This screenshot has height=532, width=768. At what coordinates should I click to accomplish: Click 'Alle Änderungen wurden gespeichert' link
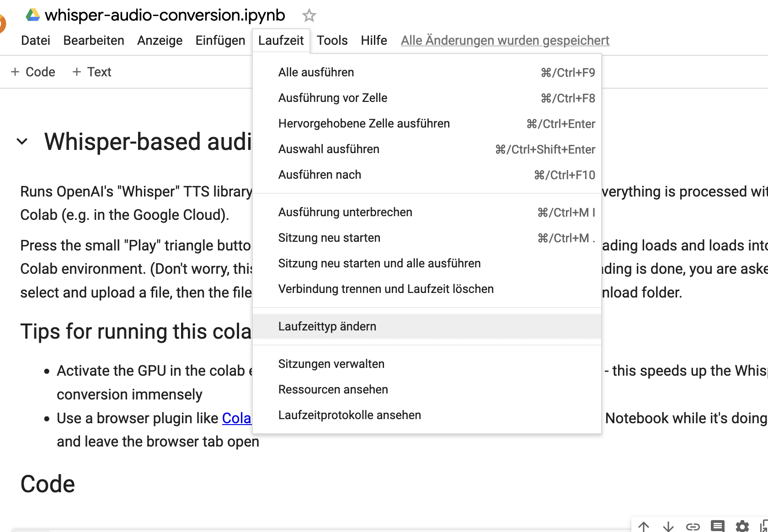505,40
